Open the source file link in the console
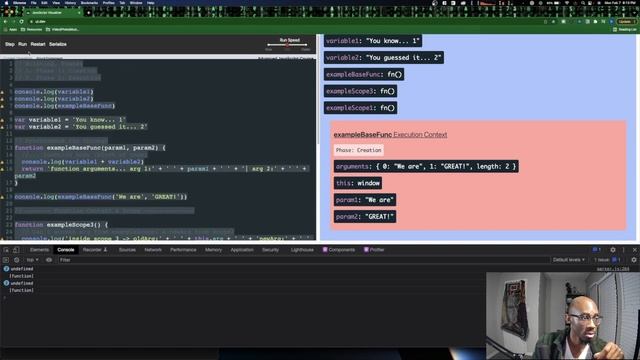640x360 pixels. click(613, 269)
